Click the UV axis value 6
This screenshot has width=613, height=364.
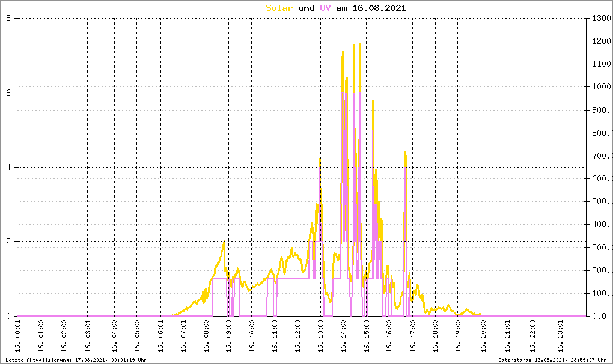(8, 93)
